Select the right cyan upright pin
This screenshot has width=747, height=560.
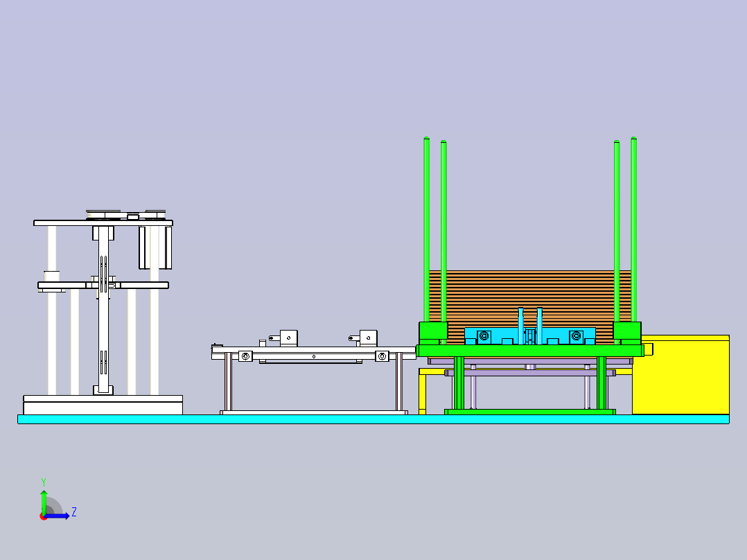point(539,325)
